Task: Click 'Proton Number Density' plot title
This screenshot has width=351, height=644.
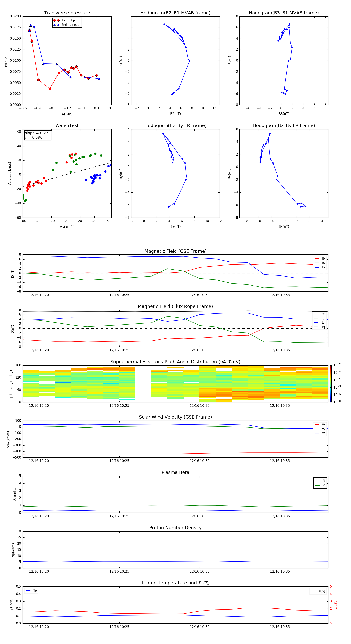Action: (175, 528)
